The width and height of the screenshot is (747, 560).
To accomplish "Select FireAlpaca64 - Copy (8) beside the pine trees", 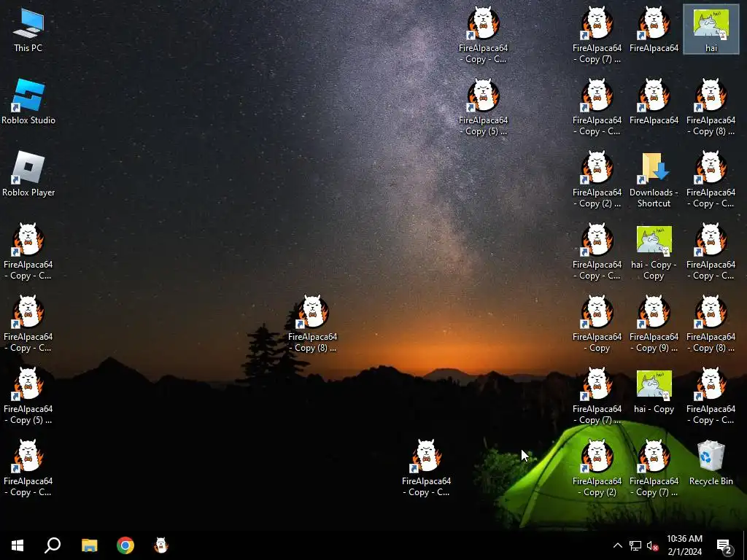I will coord(312,324).
